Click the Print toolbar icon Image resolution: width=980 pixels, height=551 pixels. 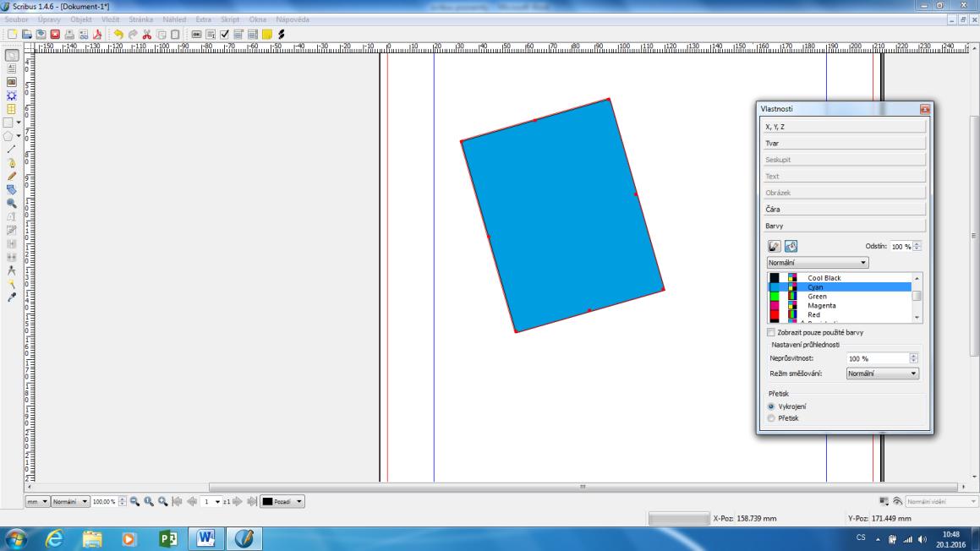[69, 35]
